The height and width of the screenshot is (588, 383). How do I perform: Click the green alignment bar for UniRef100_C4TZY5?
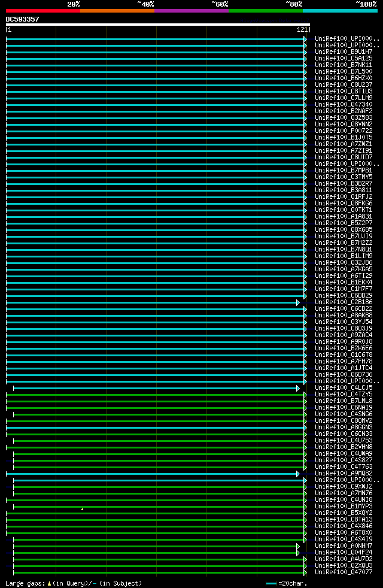[157, 395]
